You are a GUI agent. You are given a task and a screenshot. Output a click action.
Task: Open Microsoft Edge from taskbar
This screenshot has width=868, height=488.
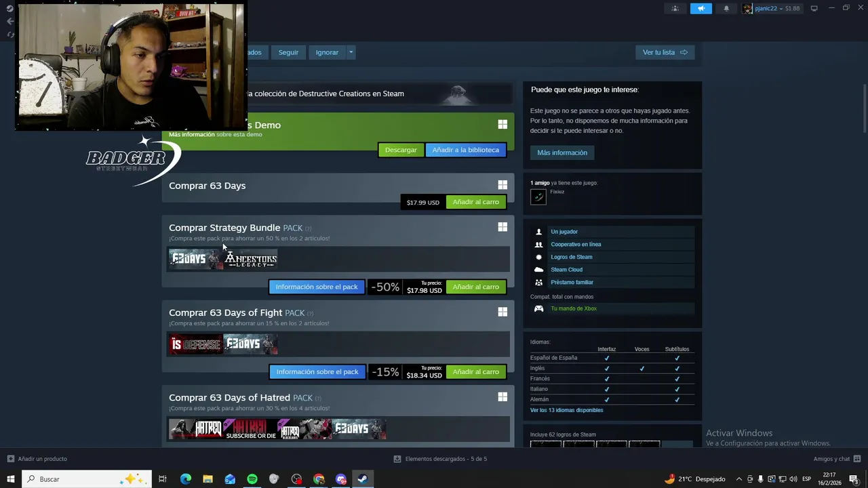(185, 479)
